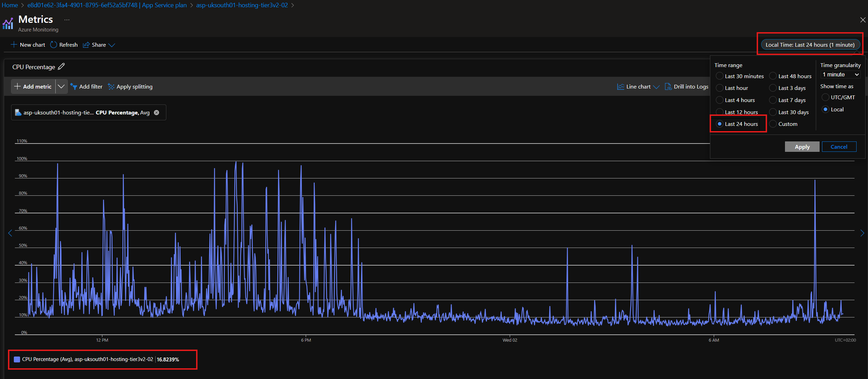The height and width of the screenshot is (379, 868).
Task: Expand the Add metric dropdown arrow
Action: [x=61, y=86]
